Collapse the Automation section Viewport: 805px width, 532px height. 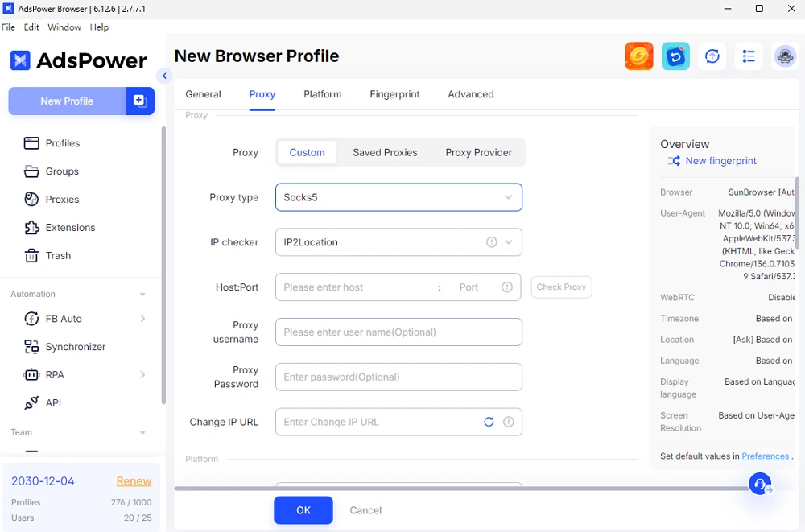(142, 295)
